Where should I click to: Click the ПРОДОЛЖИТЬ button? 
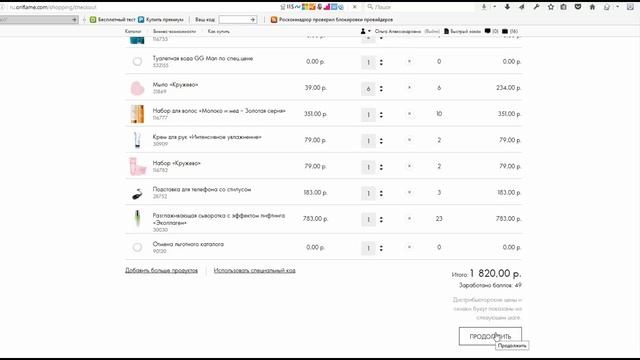click(490, 336)
